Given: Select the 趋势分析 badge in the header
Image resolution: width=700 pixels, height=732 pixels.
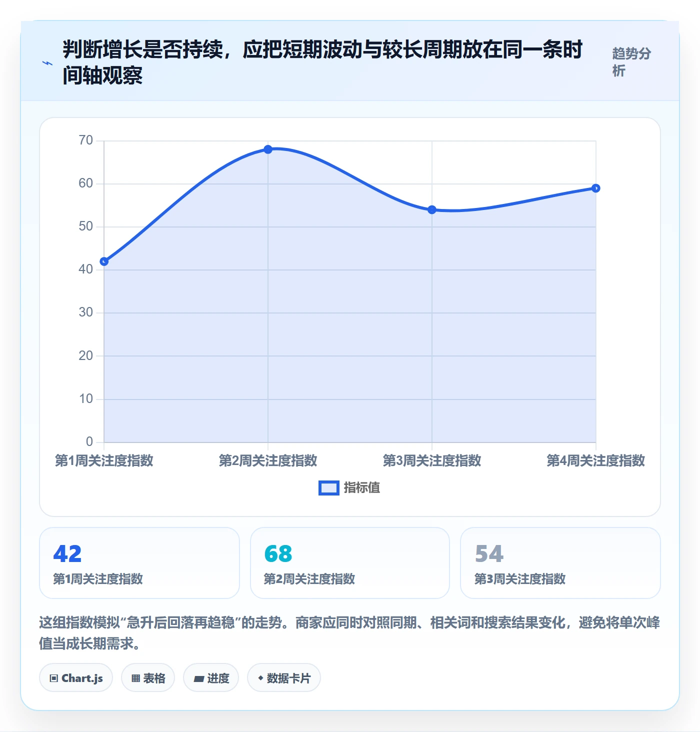Looking at the screenshot, I should click(632, 62).
